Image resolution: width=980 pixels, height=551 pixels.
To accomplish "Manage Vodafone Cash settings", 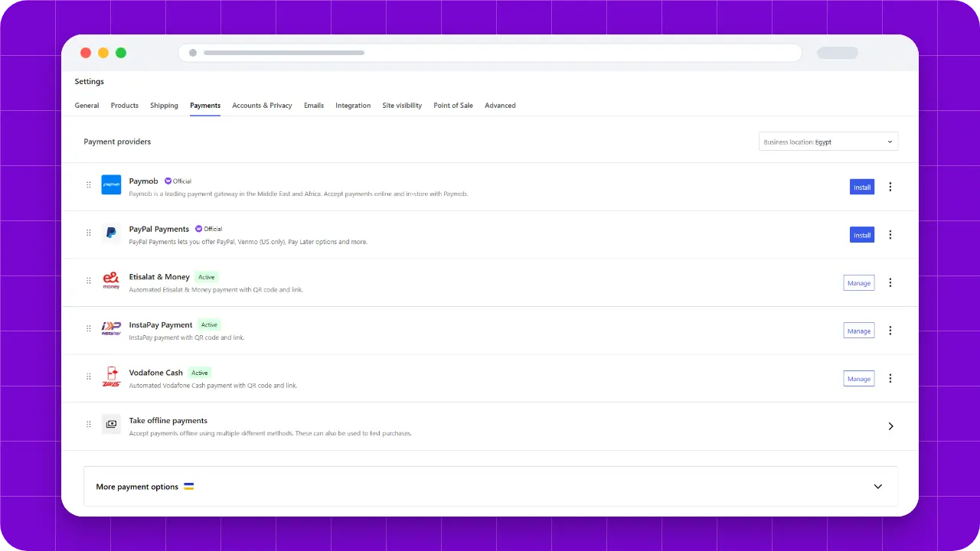I will [859, 378].
